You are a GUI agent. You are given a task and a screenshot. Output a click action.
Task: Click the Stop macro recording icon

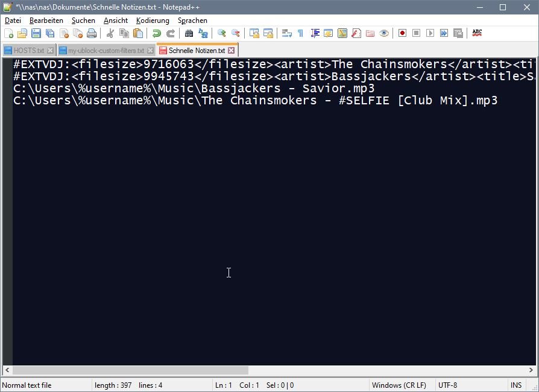click(416, 33)
